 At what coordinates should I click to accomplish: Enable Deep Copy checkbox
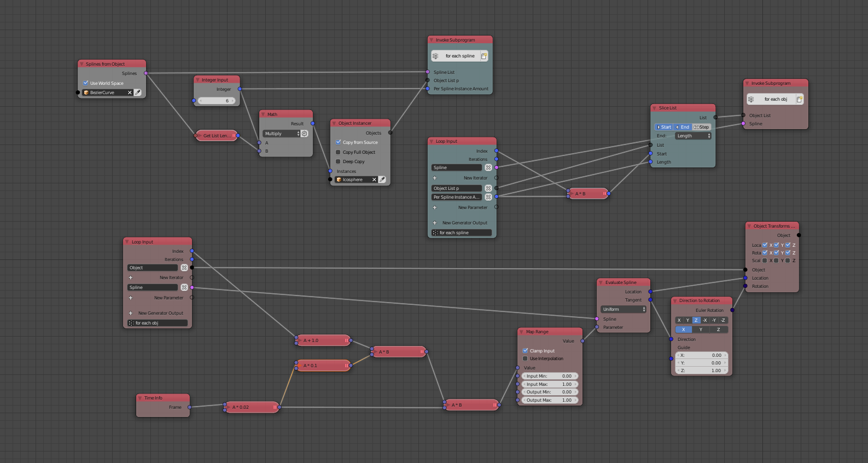click(339, 161)
